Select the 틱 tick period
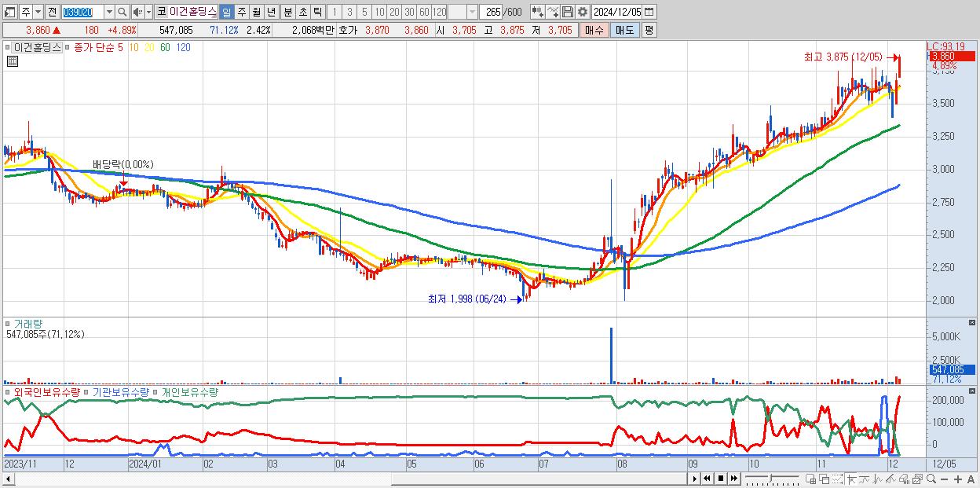The image size is (980, 488). [317, 12]
